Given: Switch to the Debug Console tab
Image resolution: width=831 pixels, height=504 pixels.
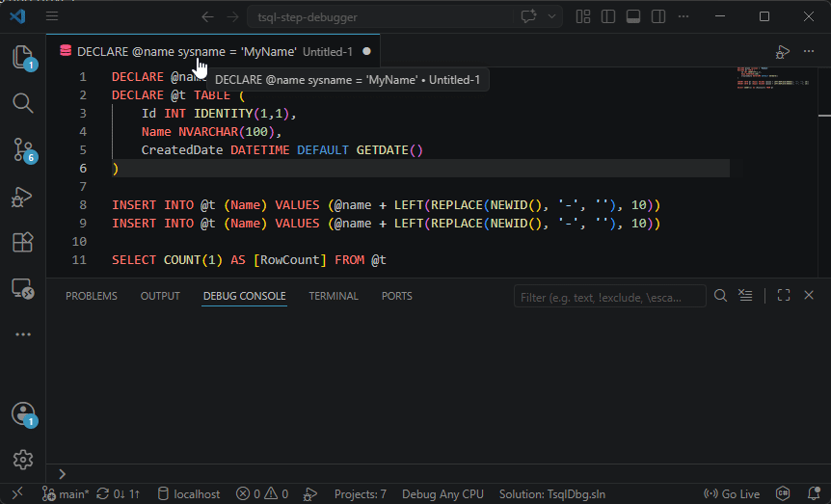Looking at the screenshot, I should click(x=244, y=296).
